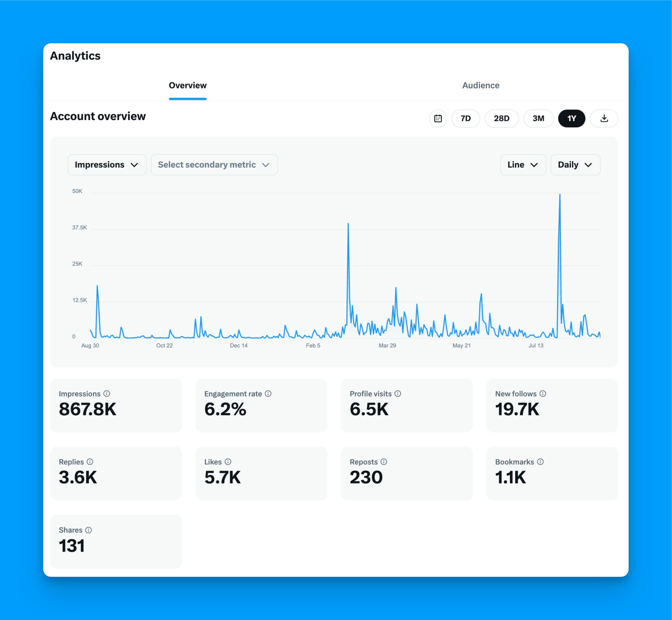Download the analytics data export
Screen dimensions: 672x620
click(604, 118)
